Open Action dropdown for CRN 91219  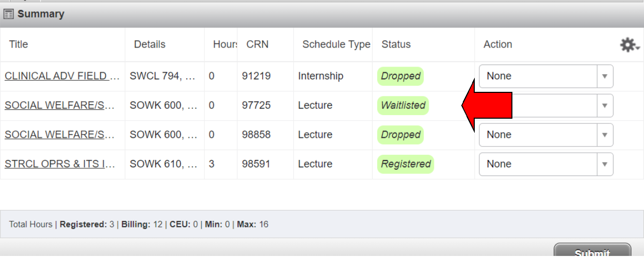[545, 76]
